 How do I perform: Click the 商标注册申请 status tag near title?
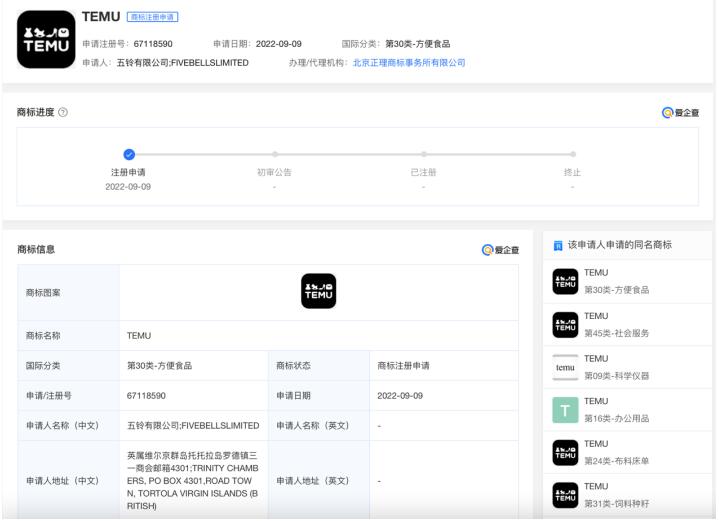pos(153,18)
